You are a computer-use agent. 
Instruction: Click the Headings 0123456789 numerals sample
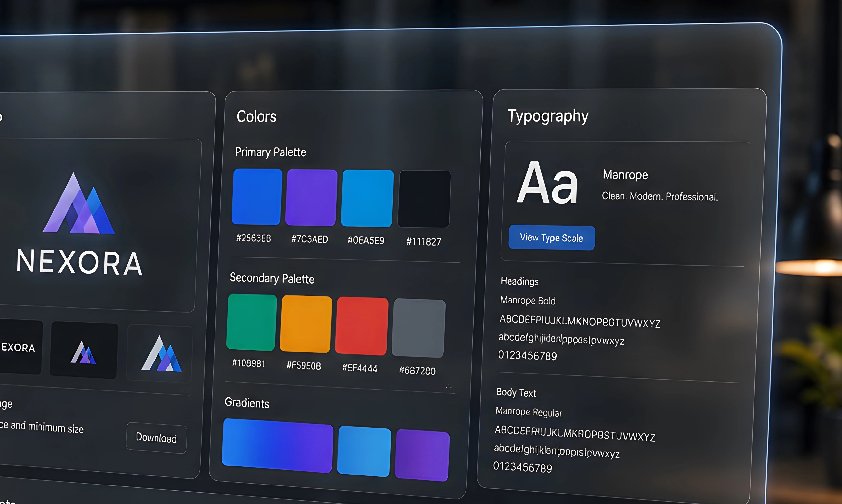[x=527, y=355]
